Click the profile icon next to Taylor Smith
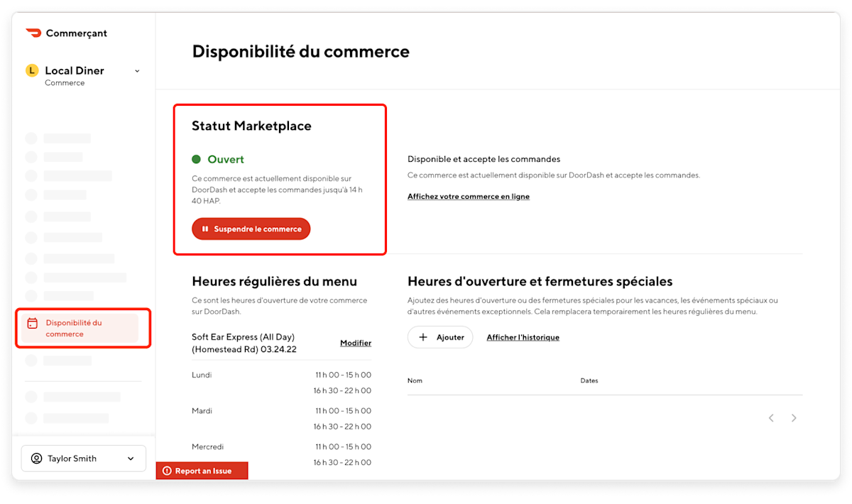Image resolution: width=852 pixels, height=504 pixels. coord(37,458)
